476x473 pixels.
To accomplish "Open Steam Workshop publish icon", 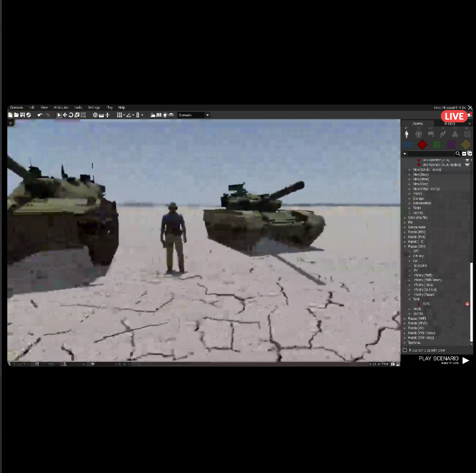I will click(x=28, y=115).
